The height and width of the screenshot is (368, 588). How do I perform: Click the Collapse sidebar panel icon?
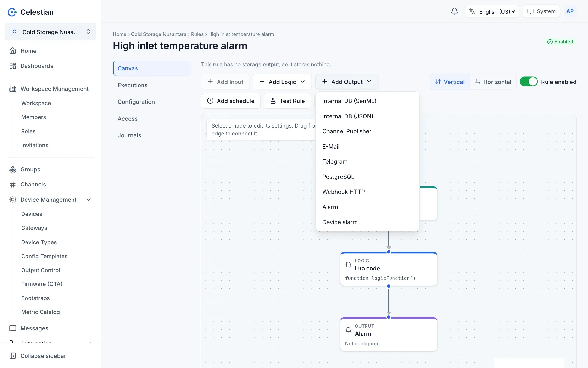(13, 356)
